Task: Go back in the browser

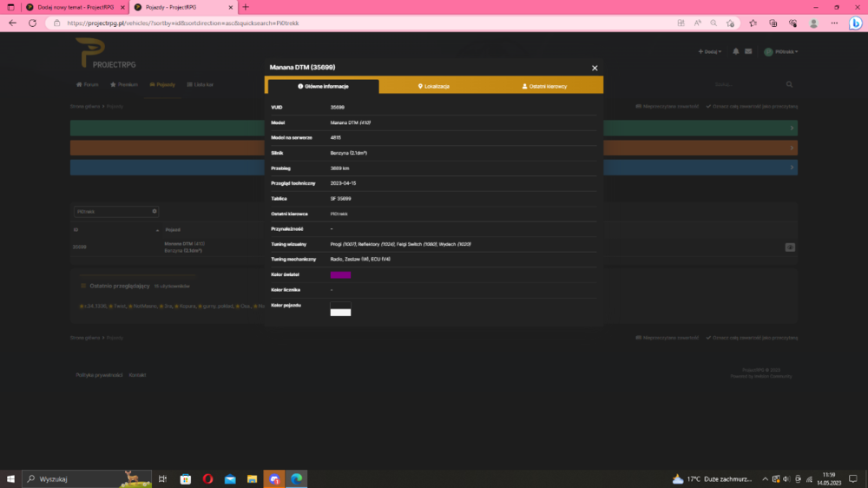Action: [13, 23]
